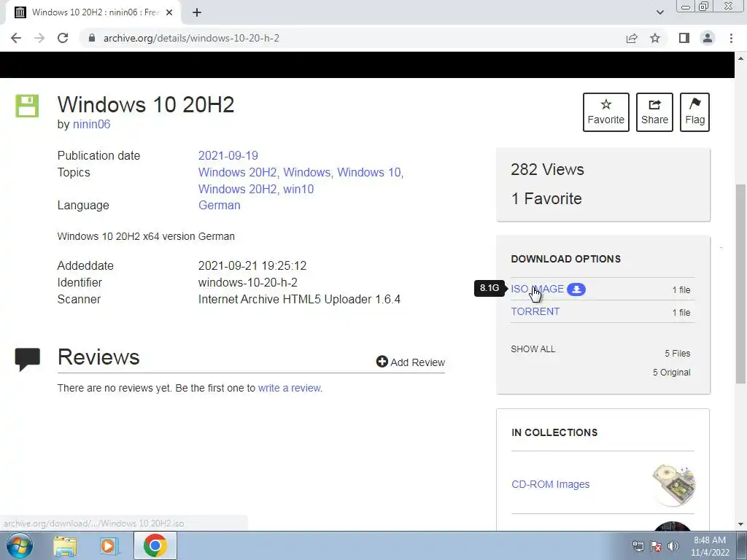Click the 5 Original files text

tap(672, 373)
